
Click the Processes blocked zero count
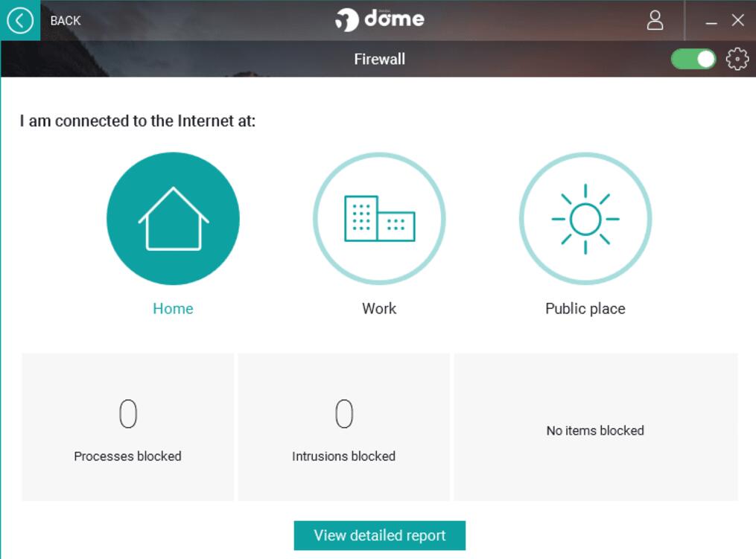128,414
